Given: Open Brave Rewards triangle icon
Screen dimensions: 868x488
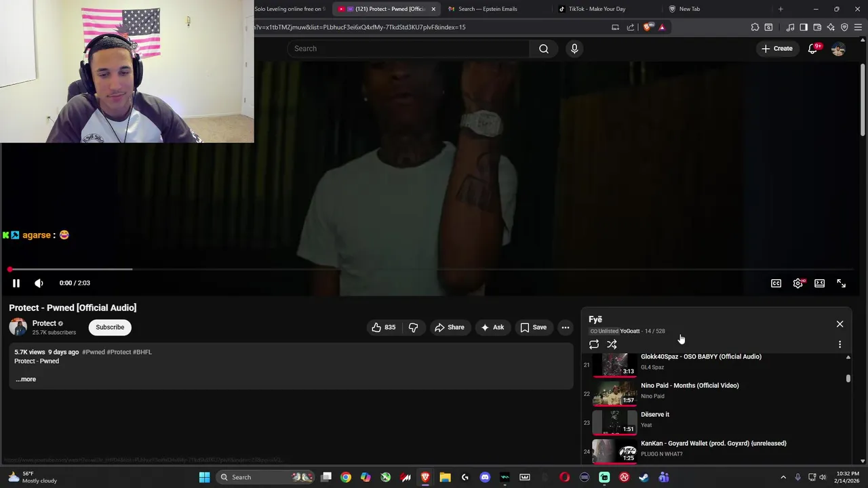Looking at the screenshot, I should pos(662,27).
